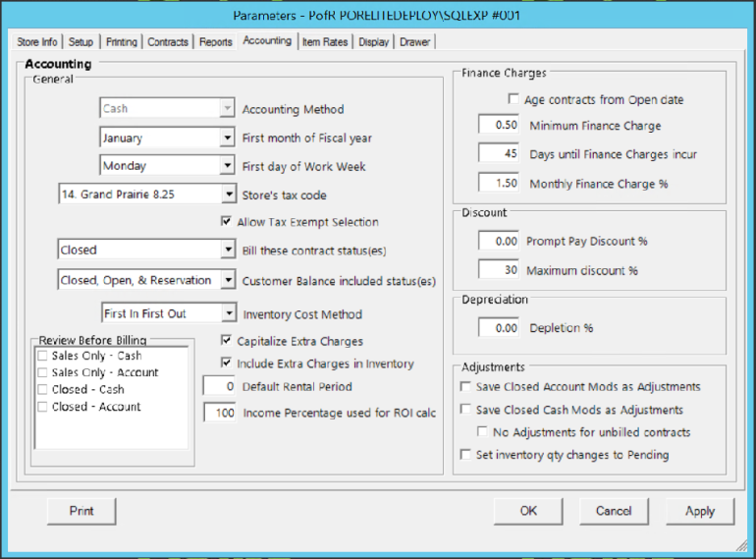Click the Print button

coord(81,511)
